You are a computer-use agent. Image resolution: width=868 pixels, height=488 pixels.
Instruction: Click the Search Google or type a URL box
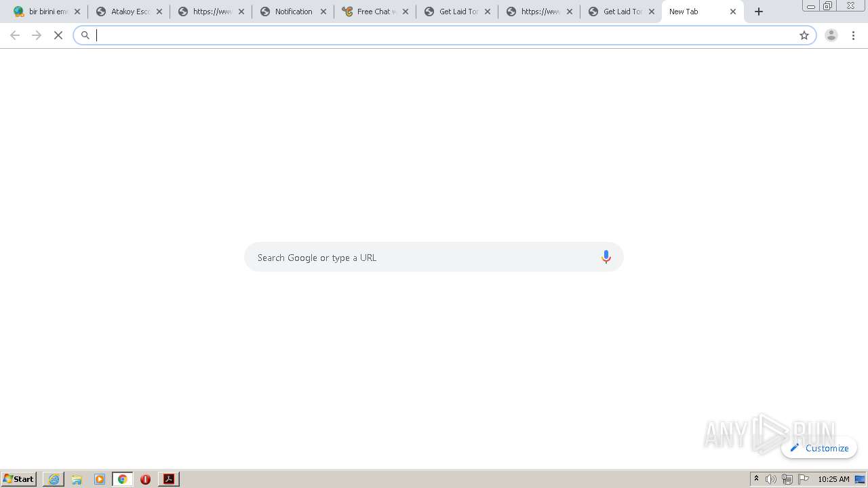[434, 257]
